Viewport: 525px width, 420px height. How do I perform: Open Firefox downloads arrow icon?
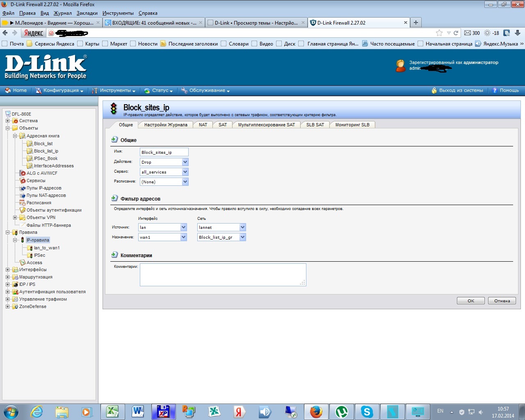[x=518, y=33]
